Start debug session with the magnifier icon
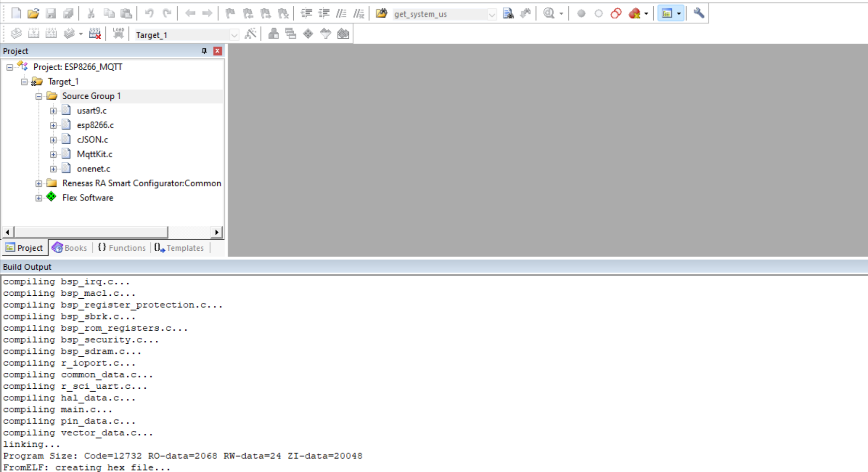 (549, 14)
